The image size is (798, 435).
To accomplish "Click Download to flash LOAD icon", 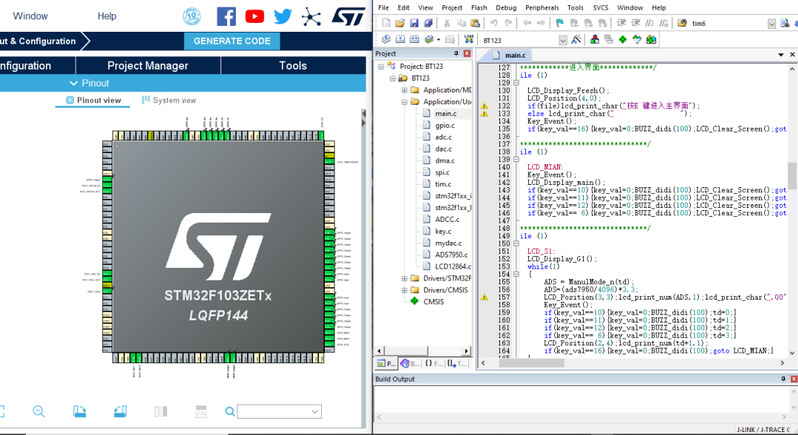I will [x=469, y=40].
